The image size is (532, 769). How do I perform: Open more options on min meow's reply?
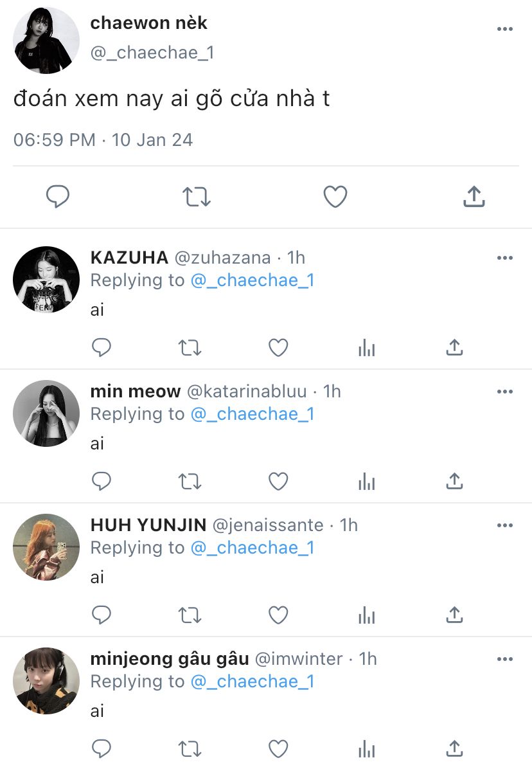pyautogui.click(x=505, y=392)
